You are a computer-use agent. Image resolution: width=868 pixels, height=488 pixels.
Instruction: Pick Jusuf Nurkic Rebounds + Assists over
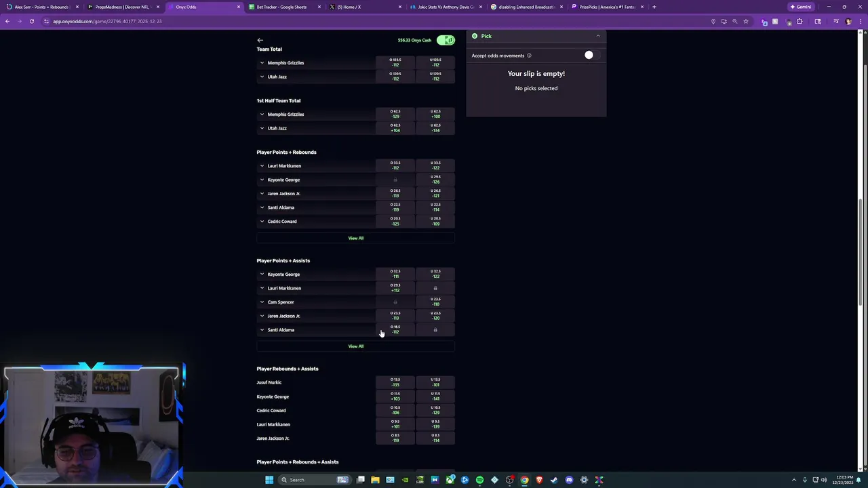[x=395, y=382]
